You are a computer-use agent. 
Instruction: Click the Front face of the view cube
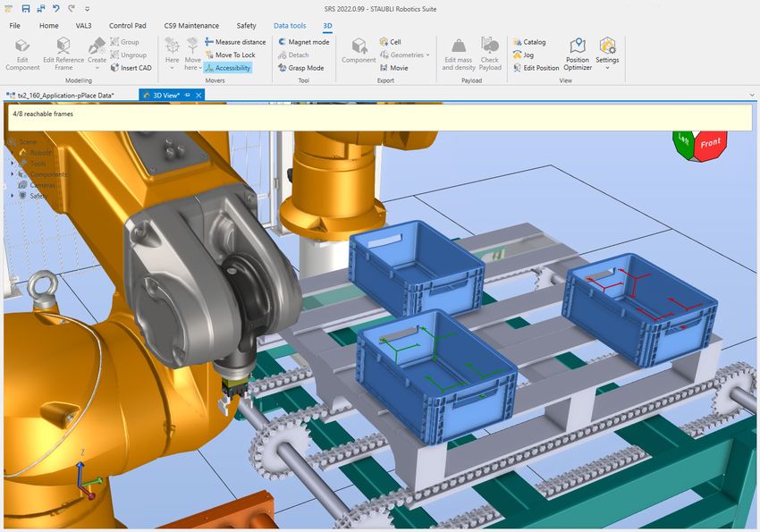(710, 143)
